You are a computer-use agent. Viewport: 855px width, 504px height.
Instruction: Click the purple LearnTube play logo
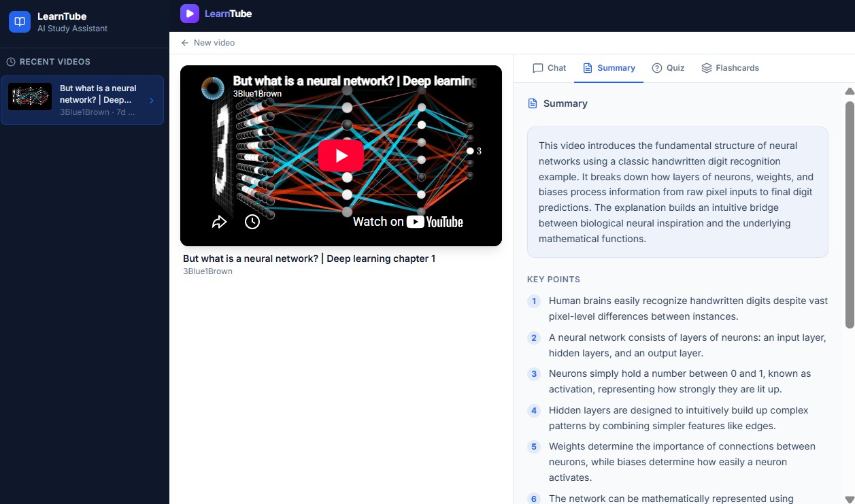point(190,14)
